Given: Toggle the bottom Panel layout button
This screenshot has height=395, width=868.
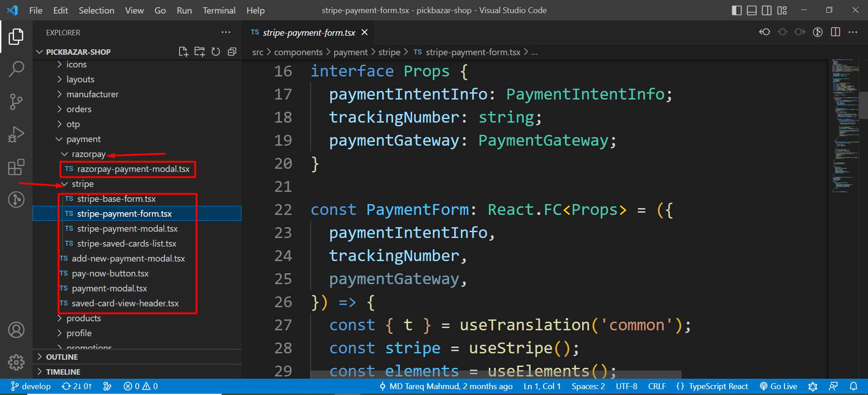Looking at the screenshot, I should [x=751, y=10].
